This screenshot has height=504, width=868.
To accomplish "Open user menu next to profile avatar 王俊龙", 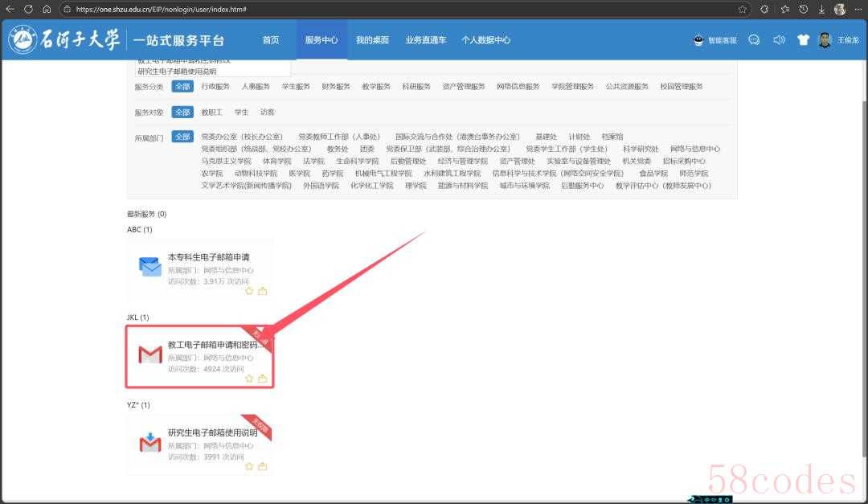I will (847, 40).
